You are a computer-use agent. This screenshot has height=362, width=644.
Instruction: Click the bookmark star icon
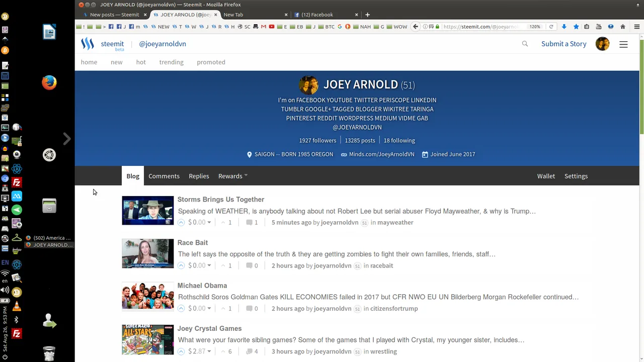(576, 27)
